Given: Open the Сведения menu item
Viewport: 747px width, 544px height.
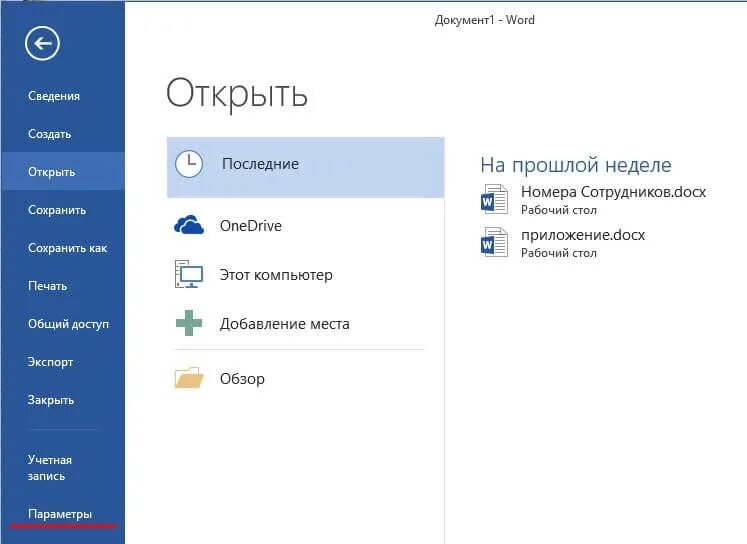Looking at the screenshot, I should [x=54, y=96].
